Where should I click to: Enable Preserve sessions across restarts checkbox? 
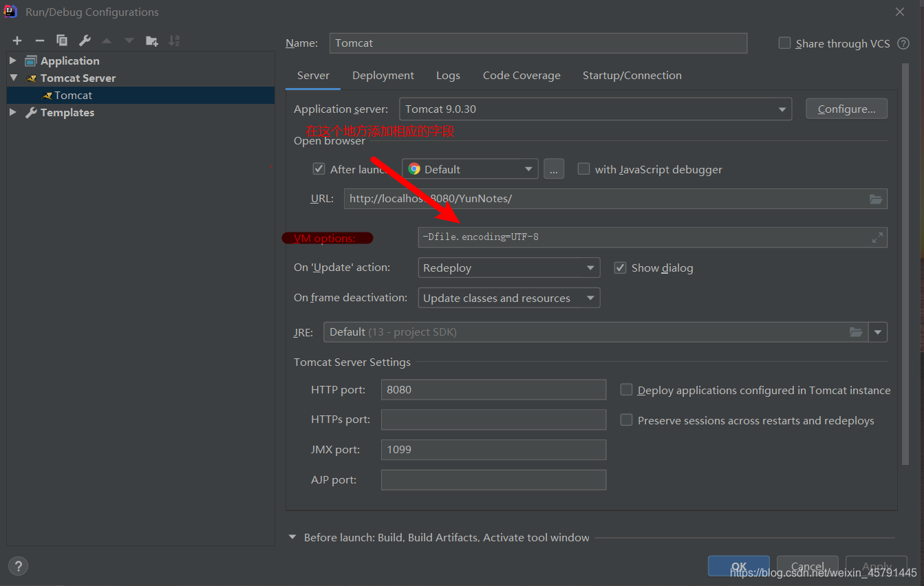click(626, 420)
